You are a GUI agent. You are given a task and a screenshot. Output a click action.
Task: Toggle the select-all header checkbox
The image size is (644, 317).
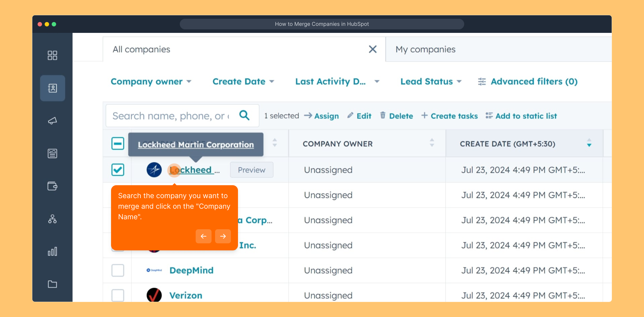[118, 144]
